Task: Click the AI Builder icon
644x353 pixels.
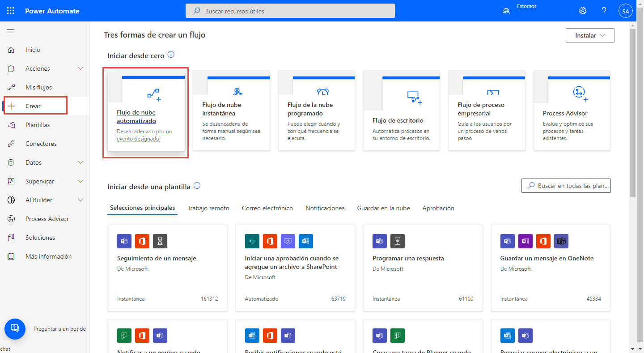Action: [x=12, y=200]
